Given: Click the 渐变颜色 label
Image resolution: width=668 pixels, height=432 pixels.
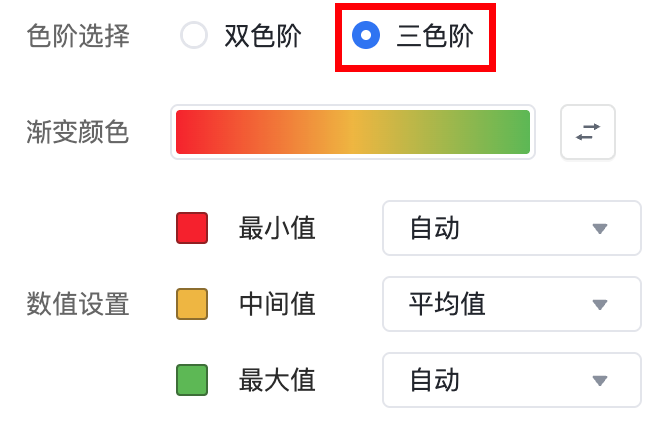Looking at the screenshot, I should 78,132.
